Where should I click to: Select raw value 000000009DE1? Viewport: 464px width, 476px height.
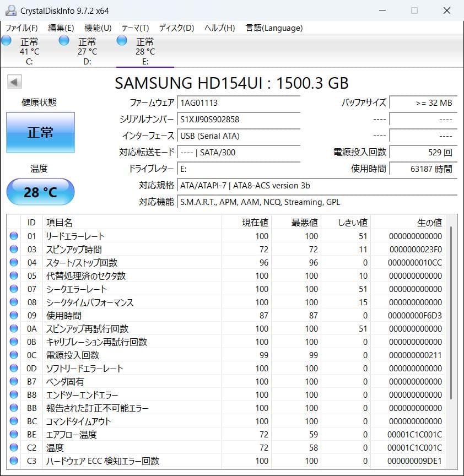[x=415, y=461]
